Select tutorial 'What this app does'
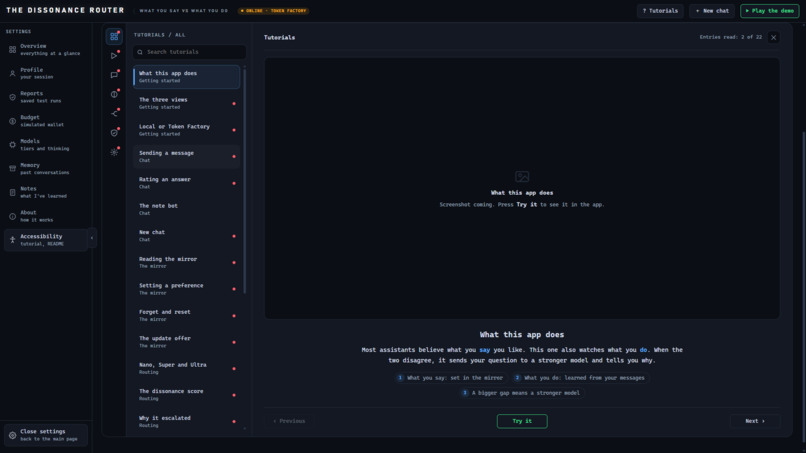 (187, 77)
